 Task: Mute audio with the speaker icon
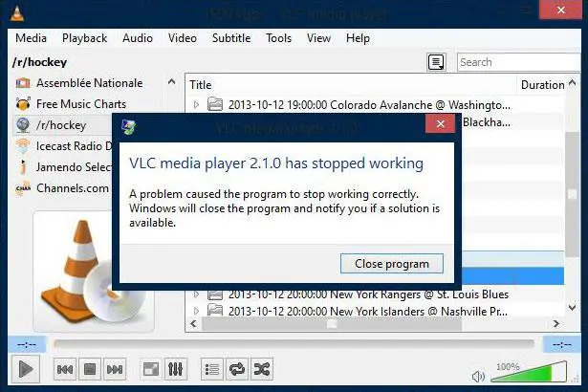point(478,376)
